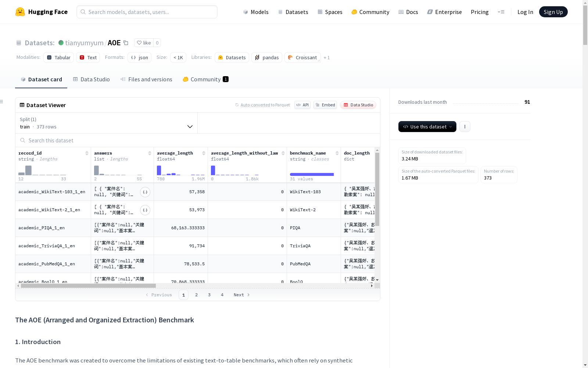Focus the Search this dataset field
This screenshot has height=368, width=588.
click(198, 140)
